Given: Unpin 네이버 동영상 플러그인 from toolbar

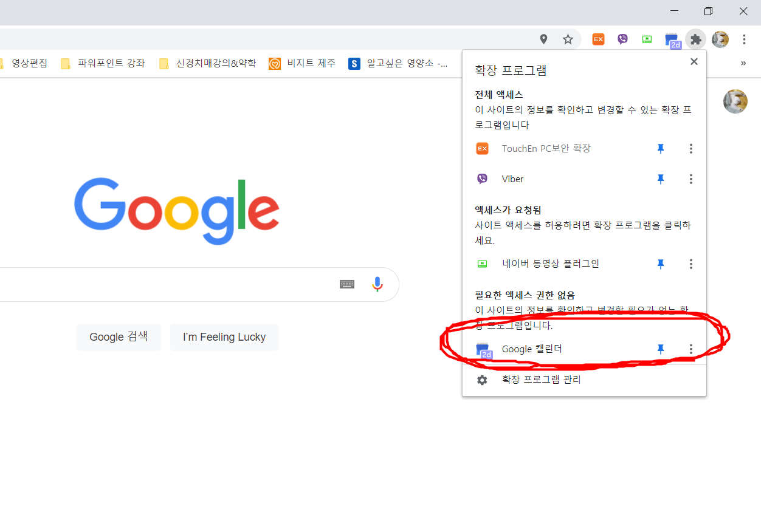Looking at the screenshot, I should point(661,264).
